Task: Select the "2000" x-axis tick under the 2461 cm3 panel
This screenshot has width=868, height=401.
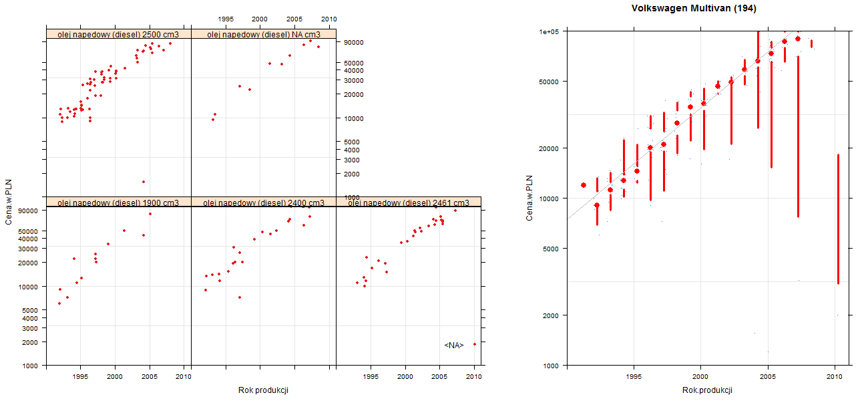Action: click(x=405, y=376)
